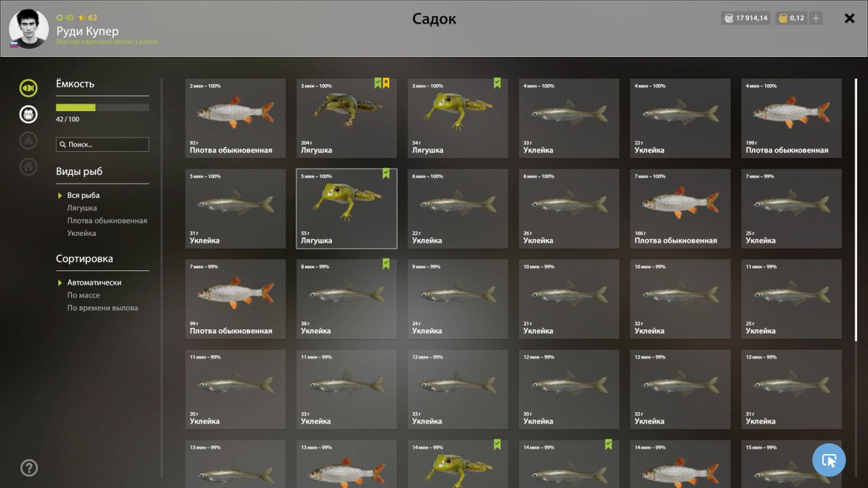Filter fish list by Уклейка
The width and height of the screenshot is (868, 488).
pyautogui.click(x=81, y=233)
